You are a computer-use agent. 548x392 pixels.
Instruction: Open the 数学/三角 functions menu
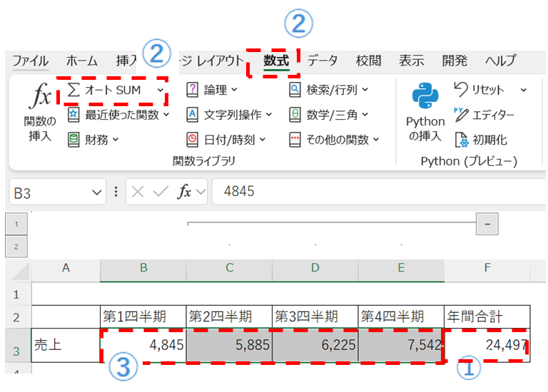(x=328, y=115)
